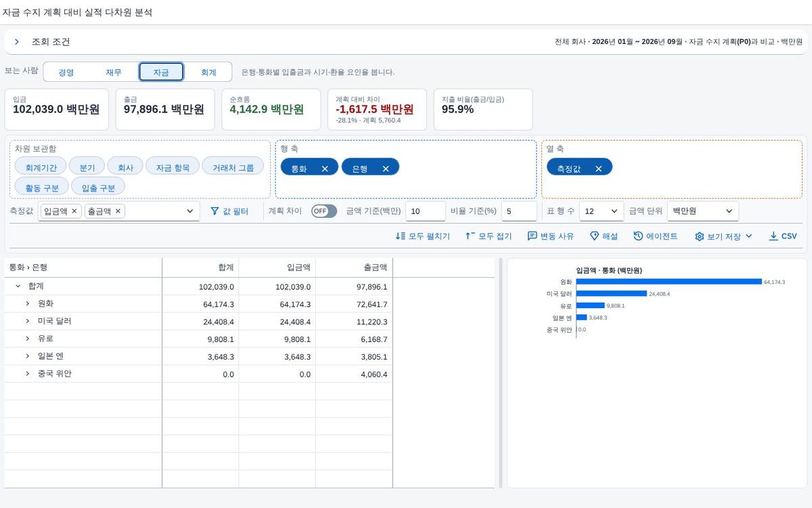Open the 금액 단위 백만원 dropdown

click(703, 211)
